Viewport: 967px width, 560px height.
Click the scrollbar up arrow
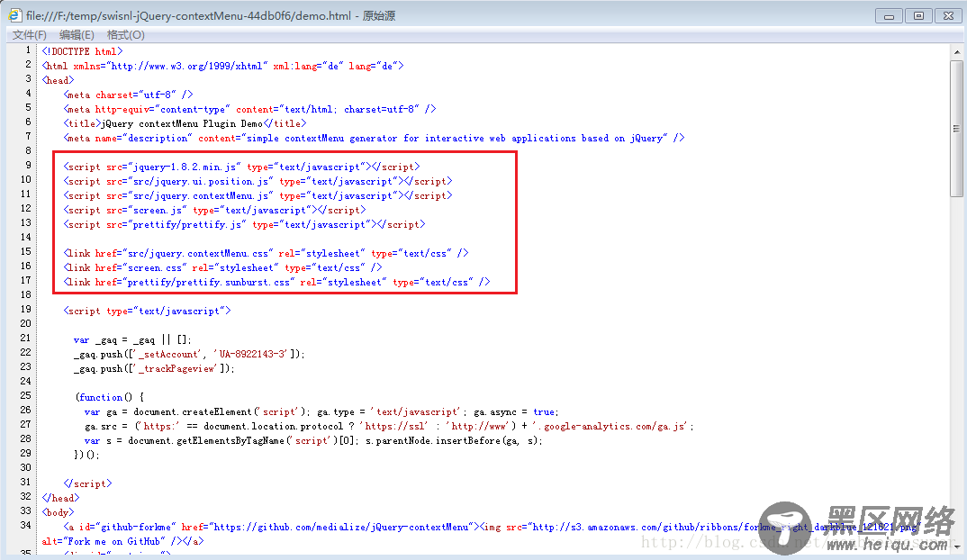pyautogui.click(x=956, y=52)
